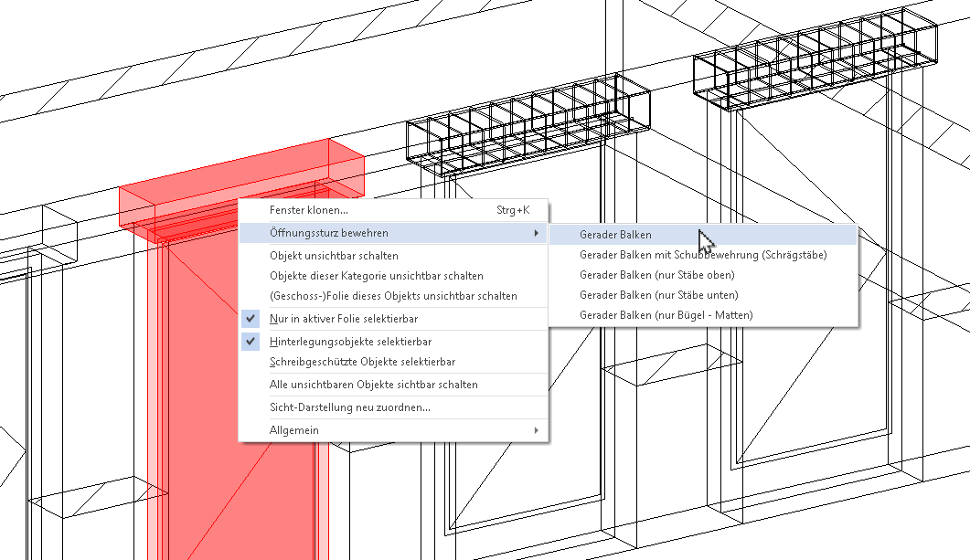Open 'Sicht-Darstellung neu zuordnen...'

click(393, 407)
